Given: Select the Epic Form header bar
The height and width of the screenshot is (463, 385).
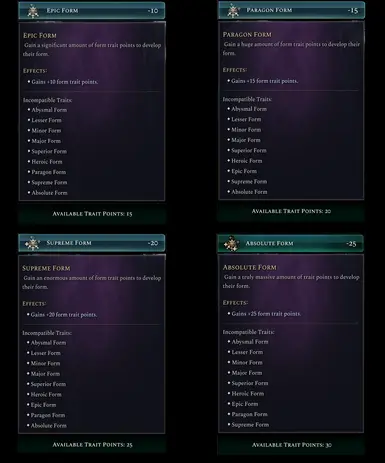Looking at the screenshot, I should pos(92,11).
